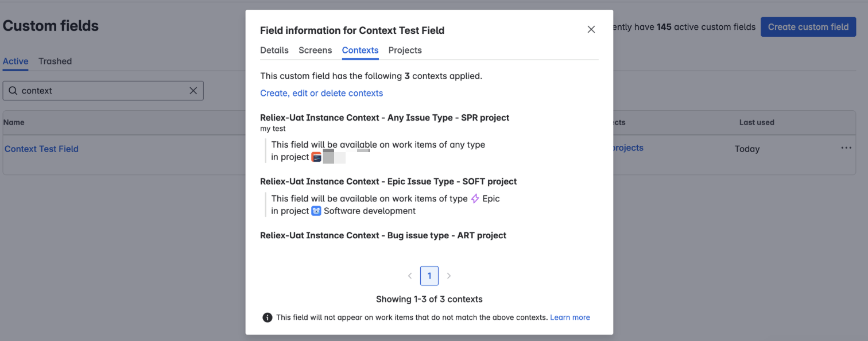This screenshot has height=341, width=868.
Task: Click the info icon beside the footer note
Action: pos(267,317)
